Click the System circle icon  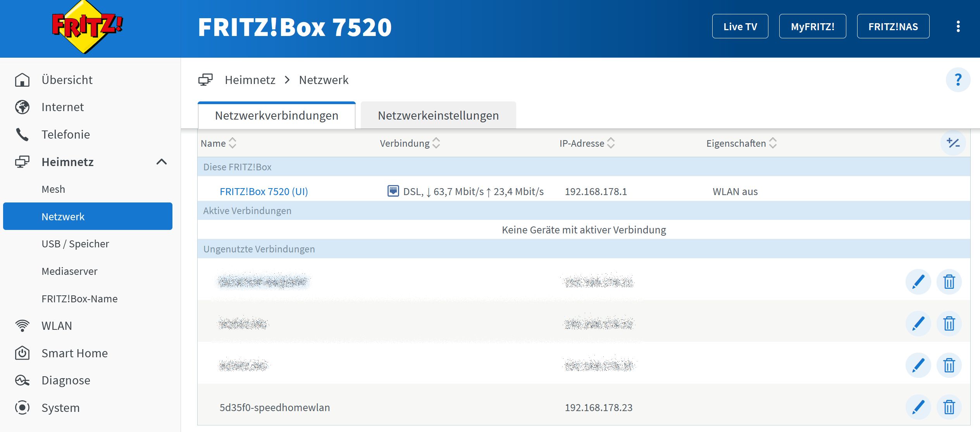22,408
